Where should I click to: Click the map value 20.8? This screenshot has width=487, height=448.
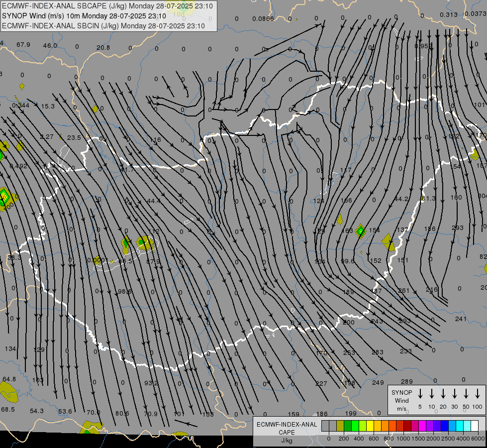pos(103,48)
